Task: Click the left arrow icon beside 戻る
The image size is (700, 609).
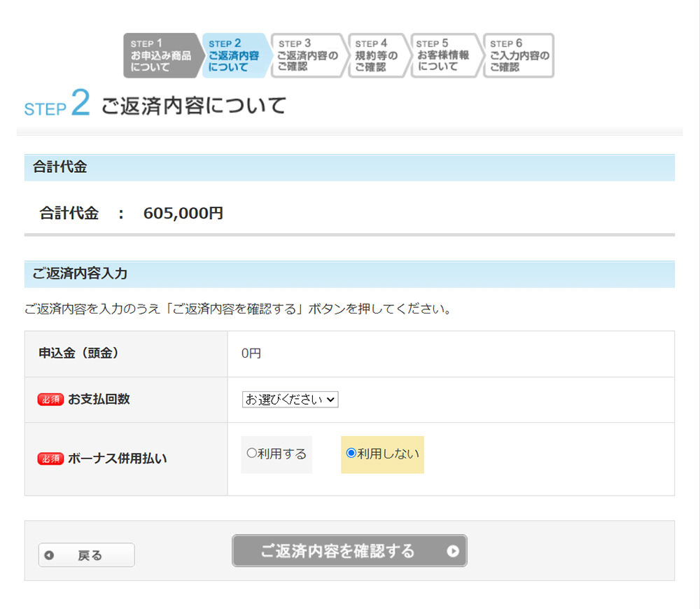Action: pyautogui.click(x=49, y=555)
